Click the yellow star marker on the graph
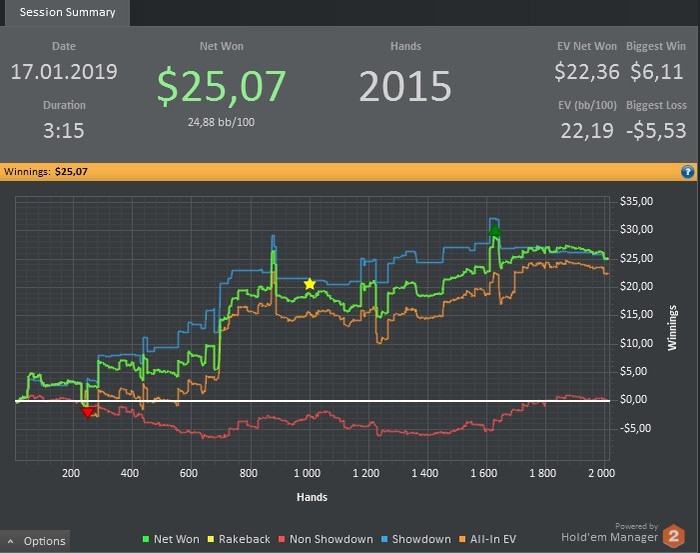 (x=309, y=284)
